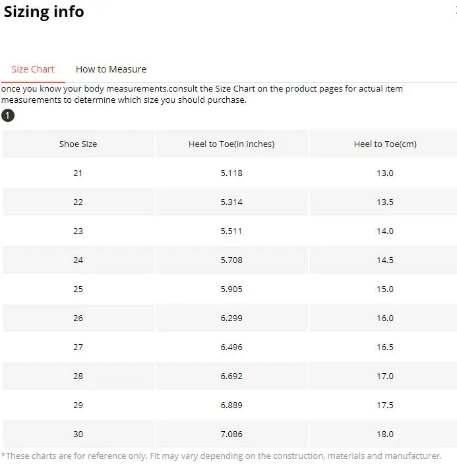The height and width of the screenshot is (476, 457).
Task: Click shoe size 27 in the table
Action: tap(78, 347)
